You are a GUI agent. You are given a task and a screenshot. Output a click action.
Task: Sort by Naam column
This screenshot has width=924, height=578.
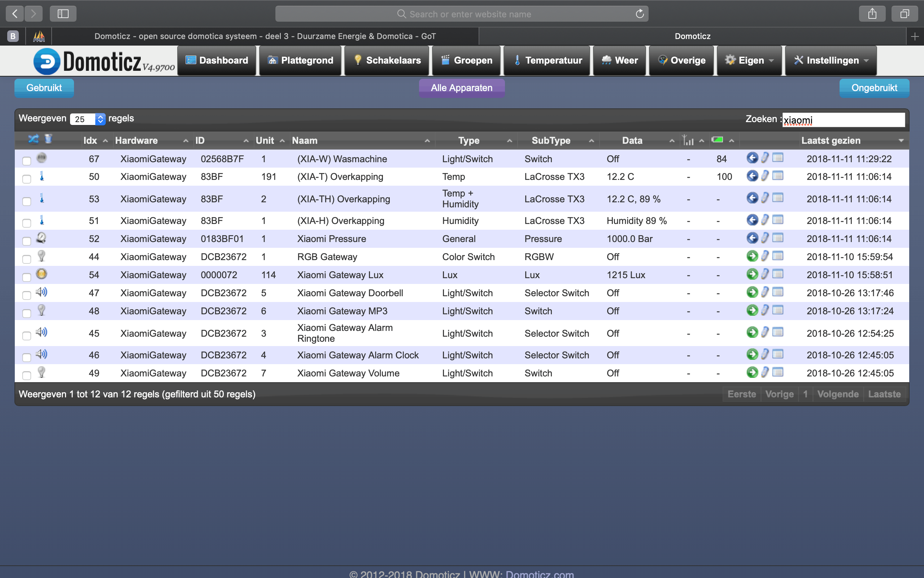(x=361, y=140)
